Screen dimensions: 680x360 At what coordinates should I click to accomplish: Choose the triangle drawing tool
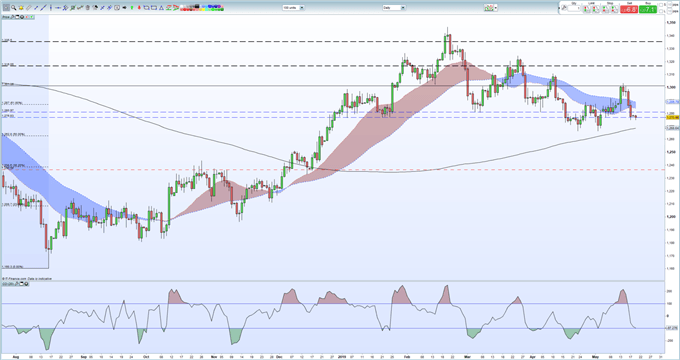tap(161, 7)
